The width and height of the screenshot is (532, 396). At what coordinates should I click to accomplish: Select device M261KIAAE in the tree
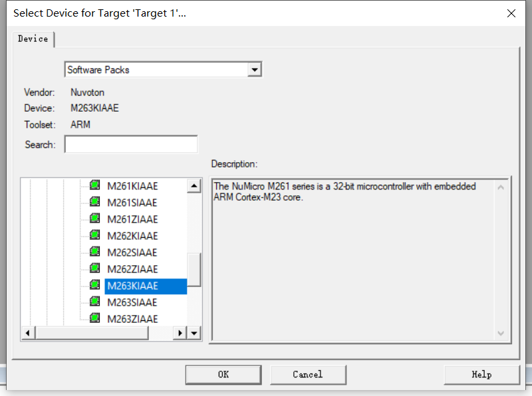pos(132,186)
